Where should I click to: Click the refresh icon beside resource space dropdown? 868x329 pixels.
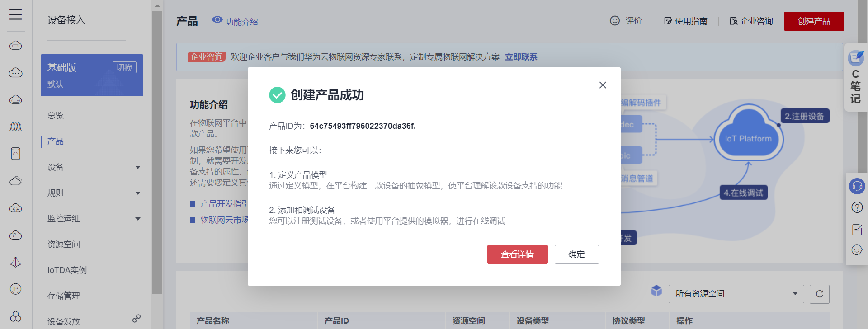tap(819, 294)
